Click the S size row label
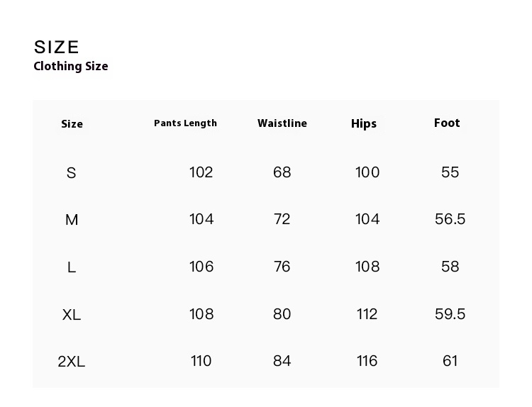 tap(71, 173)
